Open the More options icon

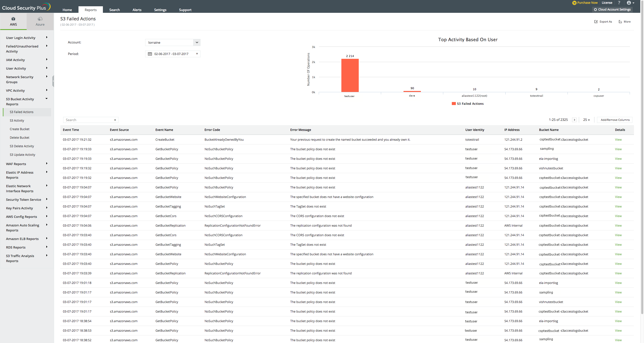(x=620, y=22)
